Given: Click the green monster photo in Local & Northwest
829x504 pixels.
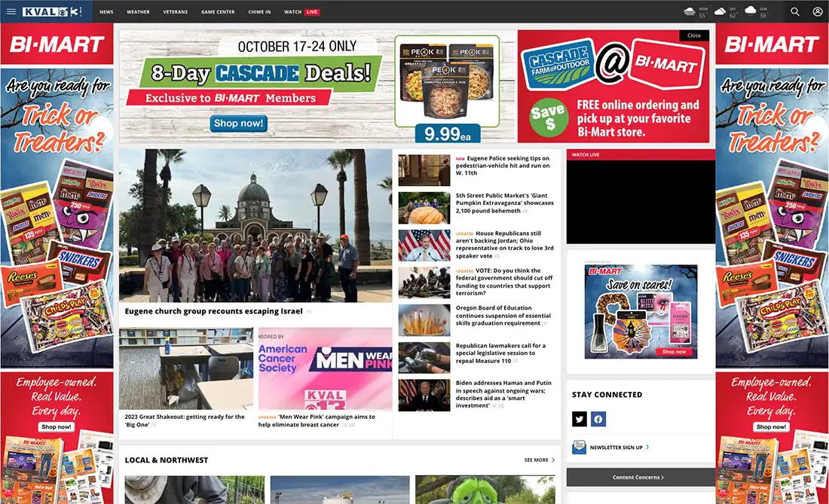Looking at the screenshot, I should coord(485,490).
